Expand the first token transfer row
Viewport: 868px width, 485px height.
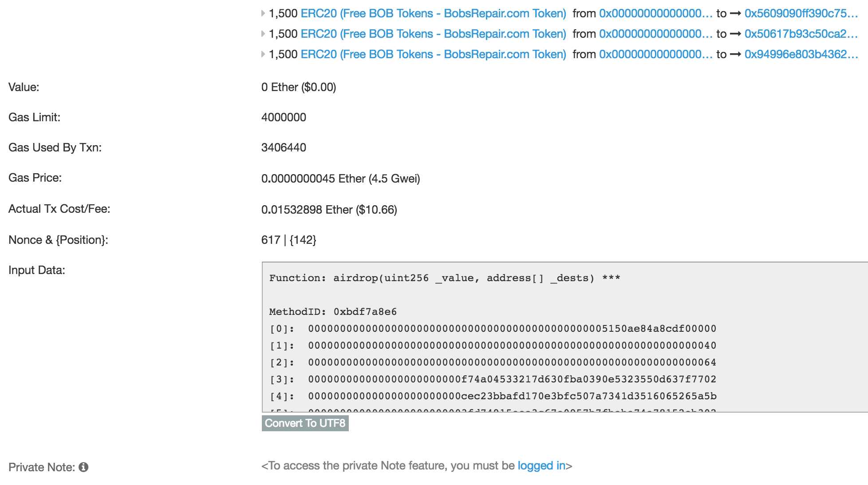click(x=262, y=13)
